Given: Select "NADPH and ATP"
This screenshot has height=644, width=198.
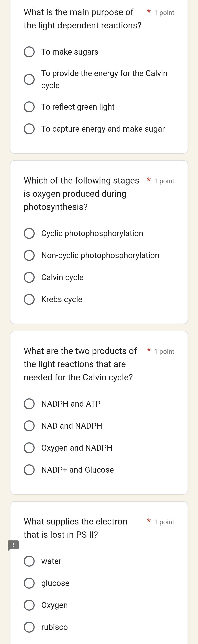Looking at the screenshot, I should pyautogui.click(x=29, y=404).
